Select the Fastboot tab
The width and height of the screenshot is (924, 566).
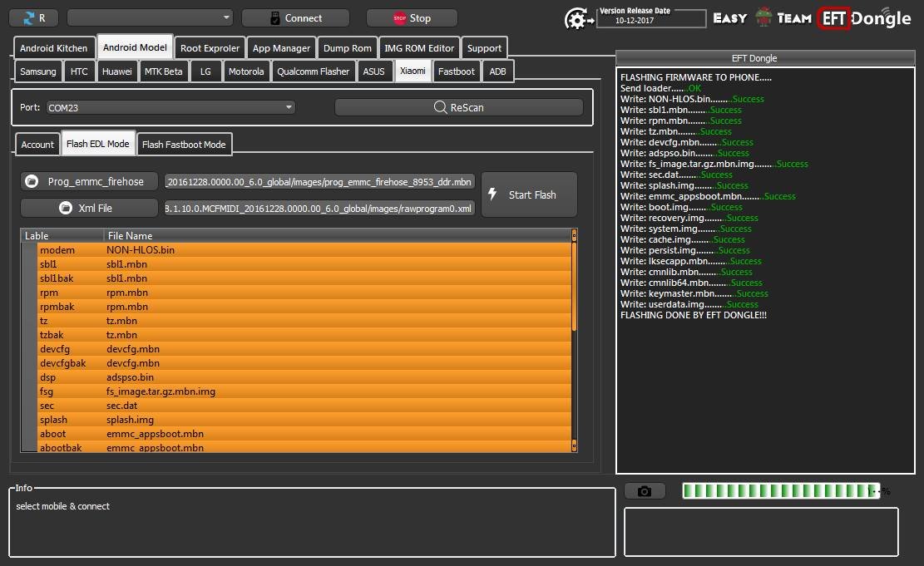(x=456, y=71)
